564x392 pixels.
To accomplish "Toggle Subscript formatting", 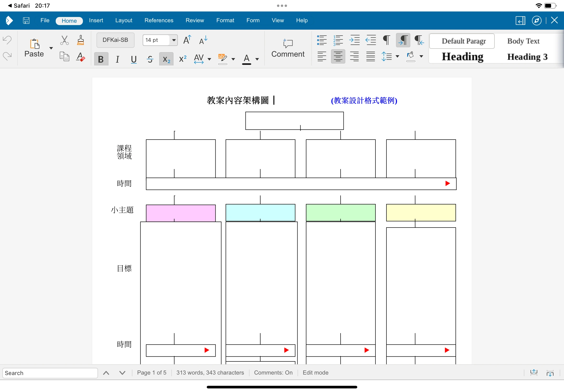I will [x=166, y=59].
